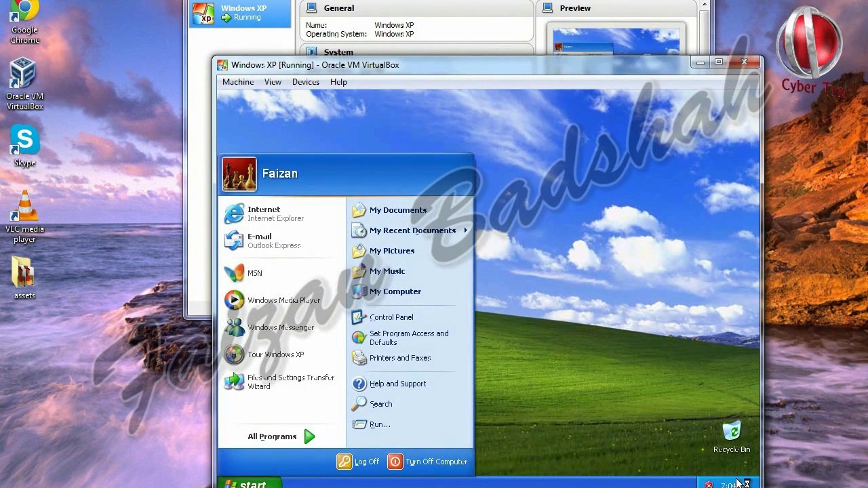The width and height of the screenshot is (868, 488).
Task: Click System section header in VirtualBox Manager
Action: click(338, 52)
